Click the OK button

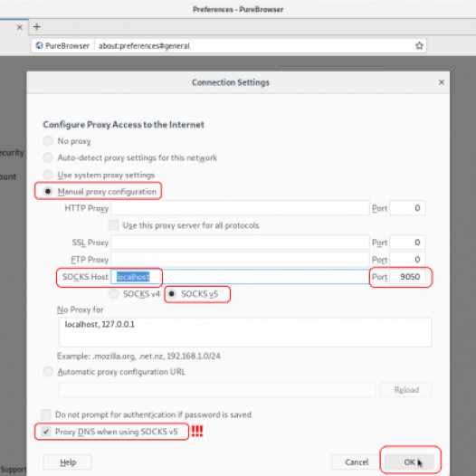coord(409,462)
